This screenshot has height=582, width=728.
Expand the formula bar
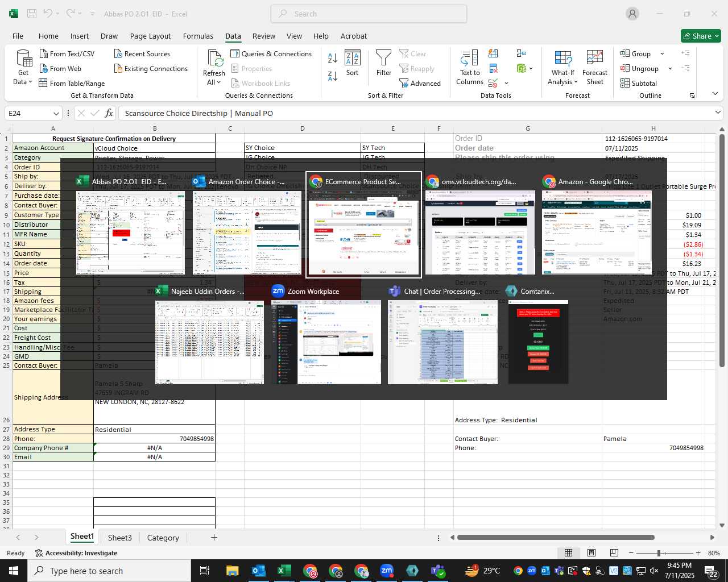tap(718, 113)
